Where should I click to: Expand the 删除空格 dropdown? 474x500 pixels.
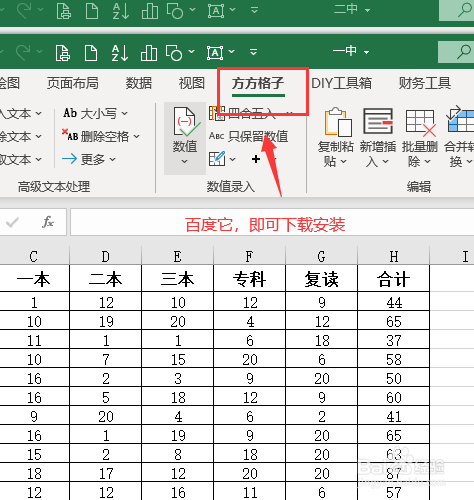pos(137,136)
